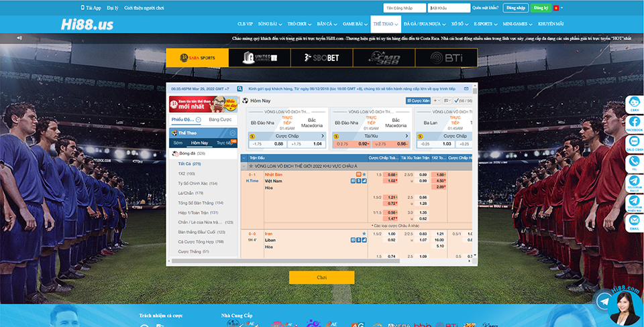Click 'Các loại cược Châu Á khác' link
The width and height of the screenshot is (644, 327).
click(x=395, y=226)
